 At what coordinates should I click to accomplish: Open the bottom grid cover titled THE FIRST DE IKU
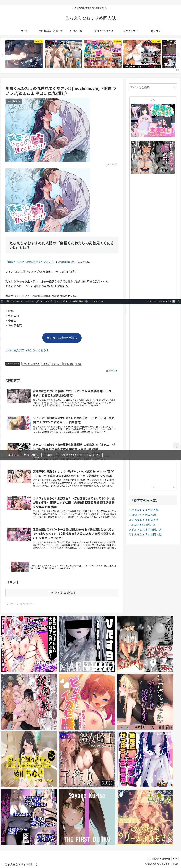[87, 817]
